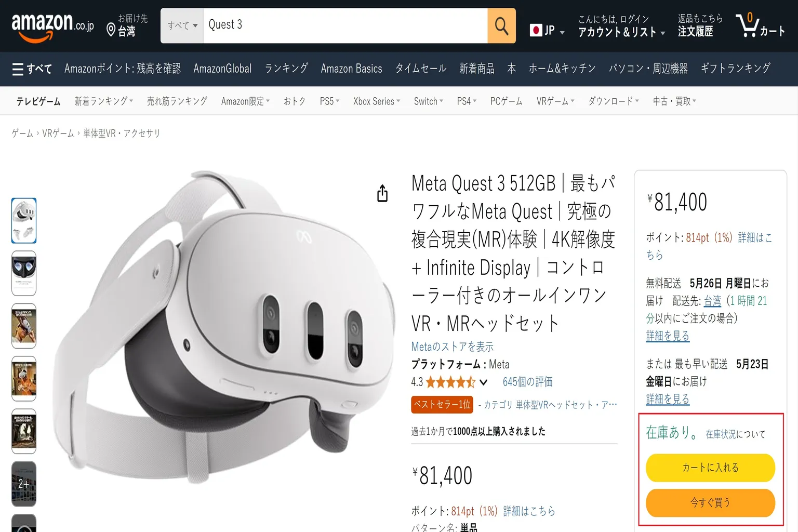Click the orange search magnifier button
Screen dimensions: 798x532
[501, 25]
